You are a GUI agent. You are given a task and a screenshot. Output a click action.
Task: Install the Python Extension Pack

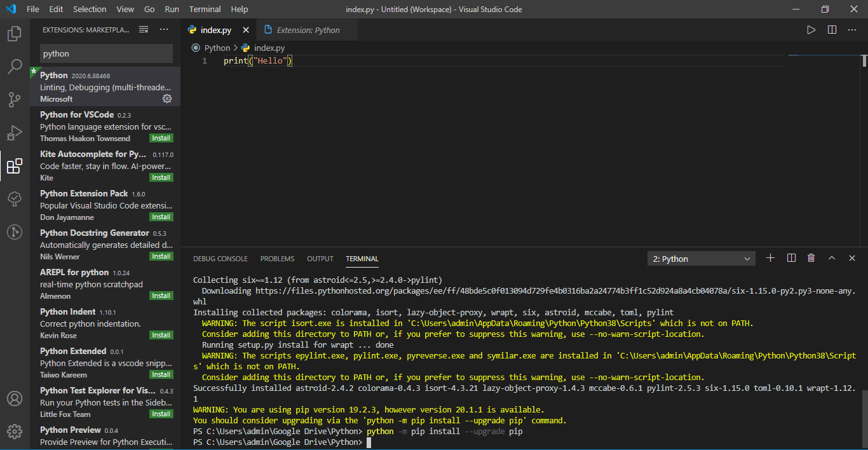[161, 216]
